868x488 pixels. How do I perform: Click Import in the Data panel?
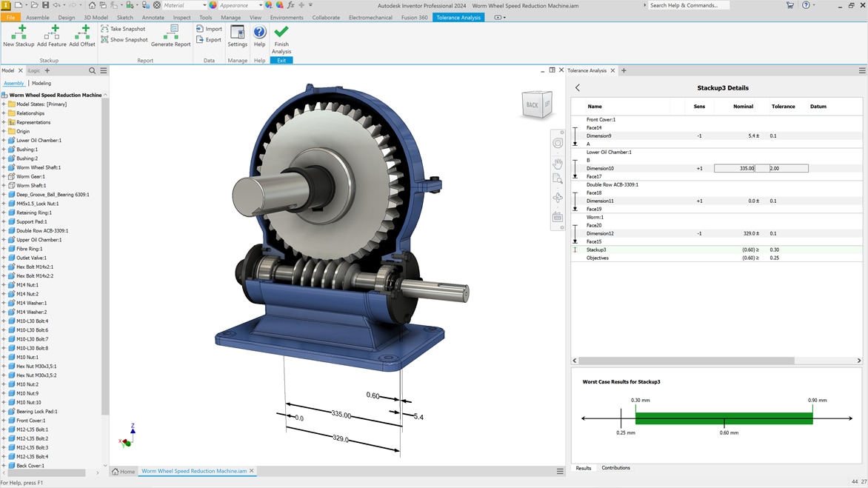click(210, 29)
